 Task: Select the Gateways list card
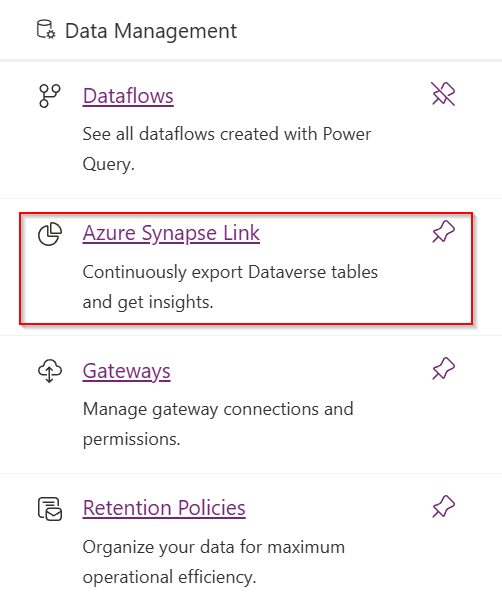pyautogui.click(x=251, y=404)
